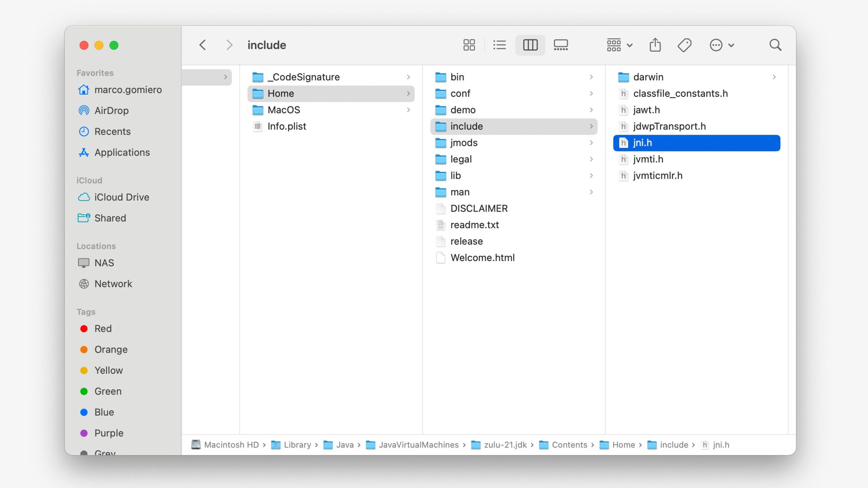Click zulu-21.jdk in path bar
The image size is (868, 488).
(505, 445)
